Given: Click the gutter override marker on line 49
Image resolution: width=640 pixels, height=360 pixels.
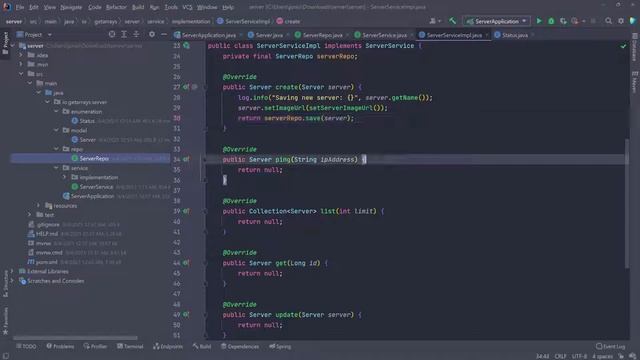Looking at the screenshot, I should click(186, 315).
